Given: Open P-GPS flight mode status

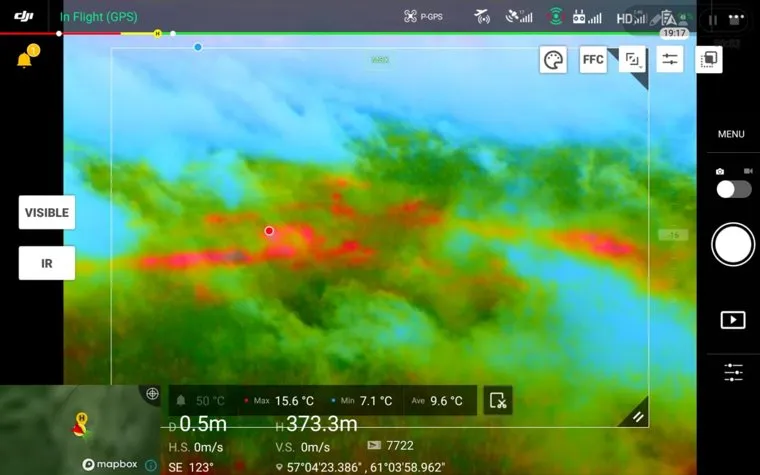Looking at the screenshot, I should pos(423,17).
